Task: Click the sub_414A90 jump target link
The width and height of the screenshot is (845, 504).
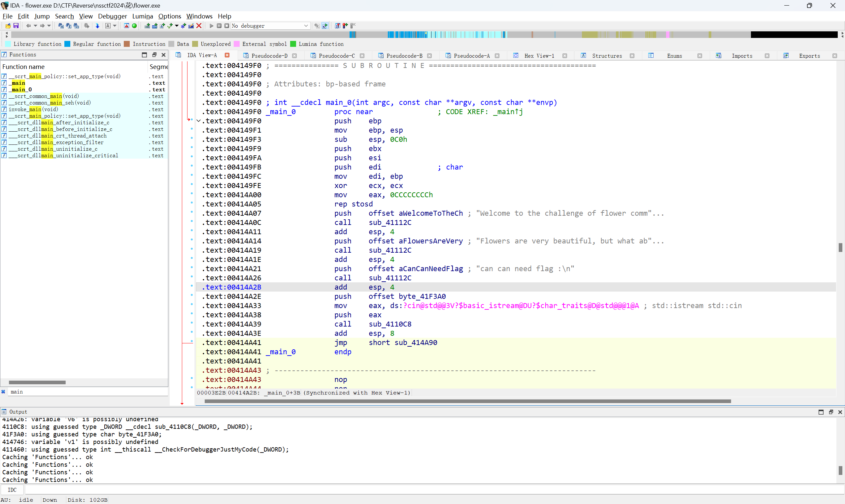Action: click(416, 342)
